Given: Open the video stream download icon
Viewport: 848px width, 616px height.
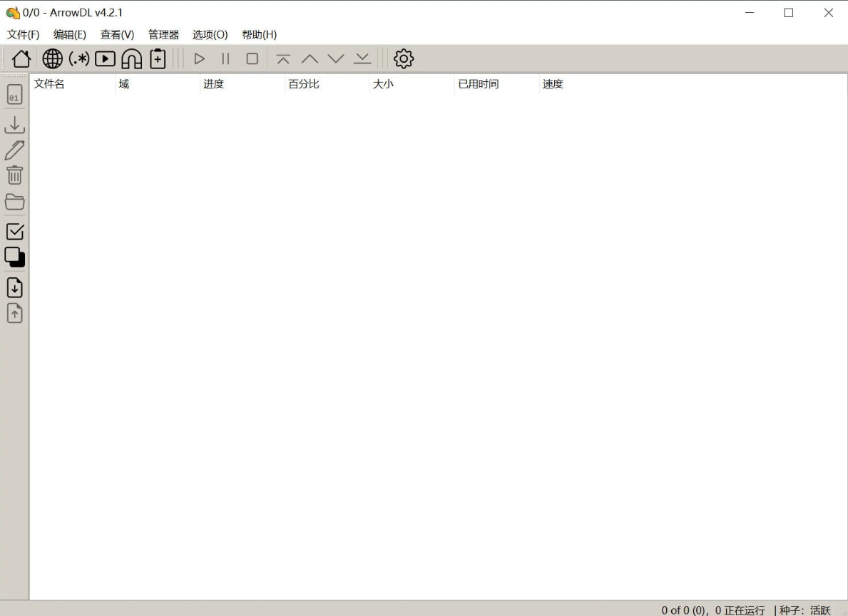Looking at the screenshot, I should (105, 59).
